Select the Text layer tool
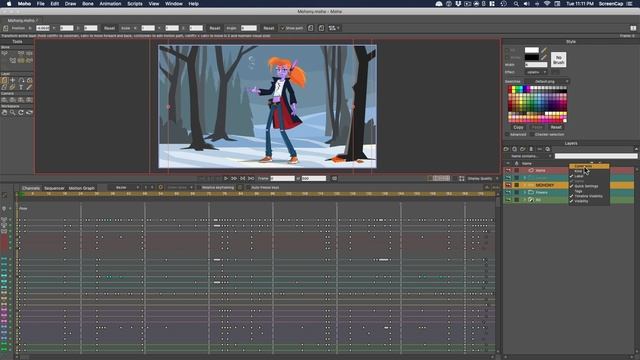This screenshot has width=640, height=360. pyautogui.click(x=21, y=87)
